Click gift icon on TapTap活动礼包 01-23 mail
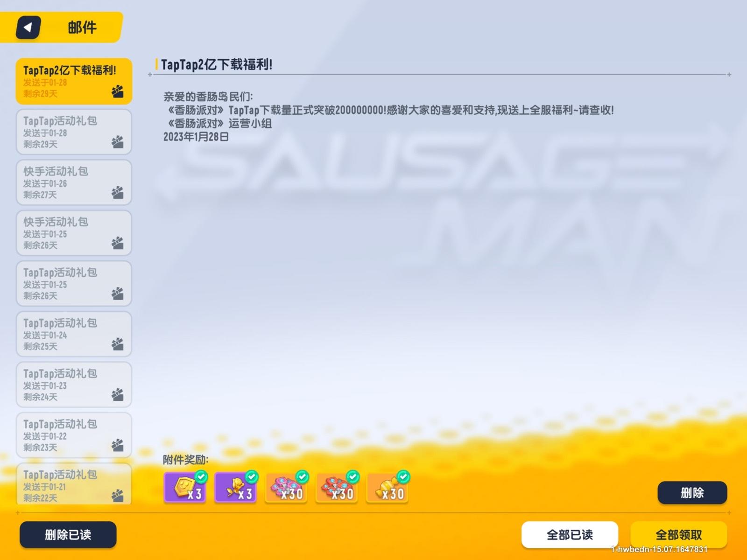This screenshot has width=747, height=560. (x=118, y=395)
